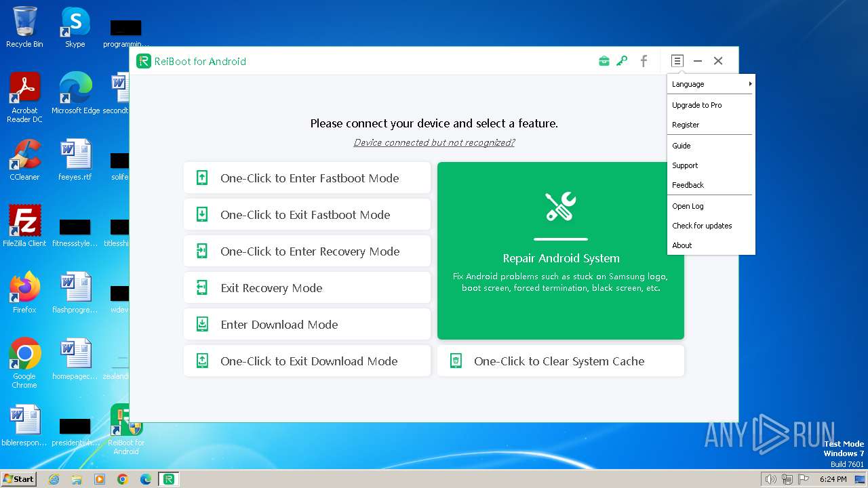
Task: Open Recycle Bin on desktop
Action: pos(24,27)
